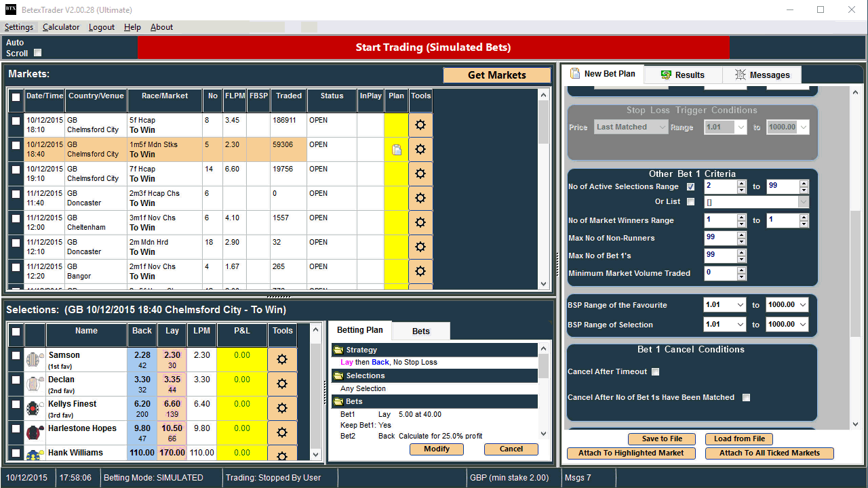
Task: Switch to the Results tab
Action: click(683, 75)
